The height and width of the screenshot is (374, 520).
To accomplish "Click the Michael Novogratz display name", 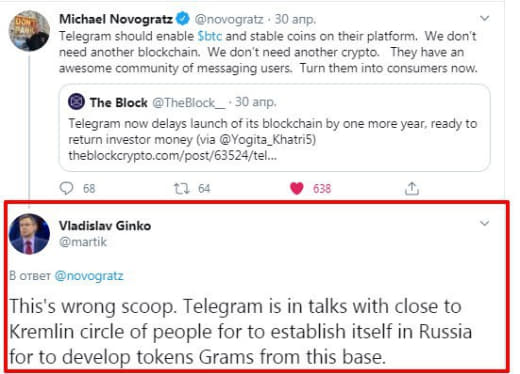I will 116,19.
